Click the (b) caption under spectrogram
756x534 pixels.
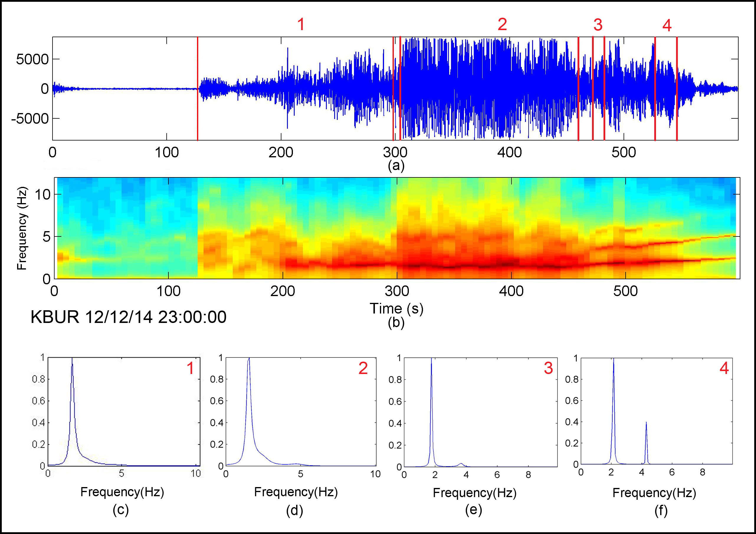396,323
